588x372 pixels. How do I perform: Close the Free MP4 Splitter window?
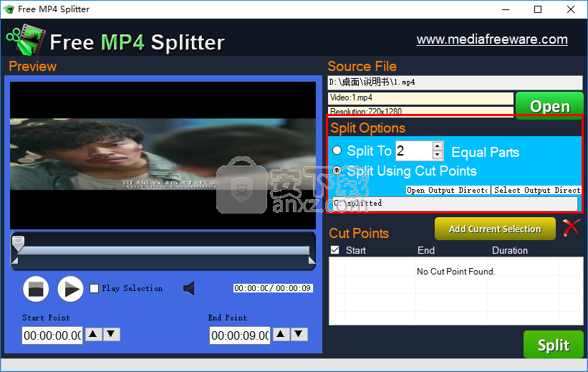click(x=570, y=9)
